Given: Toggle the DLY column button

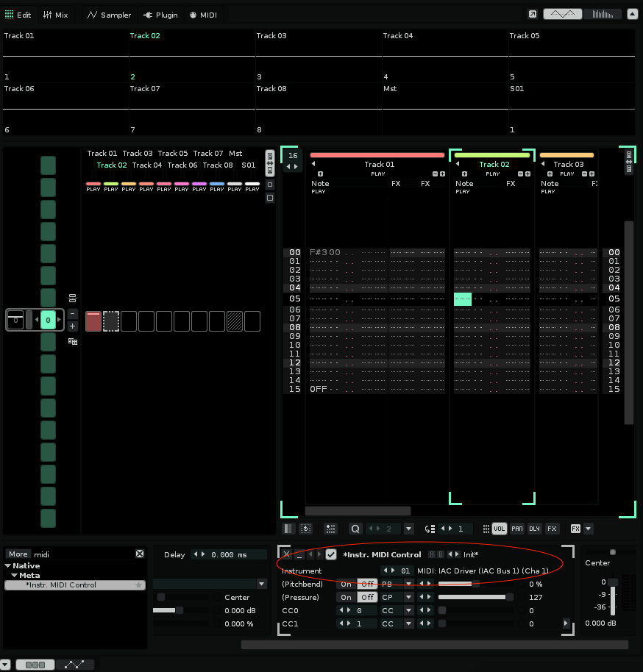Looking at the screenshot, I should (x=534, y=529).
